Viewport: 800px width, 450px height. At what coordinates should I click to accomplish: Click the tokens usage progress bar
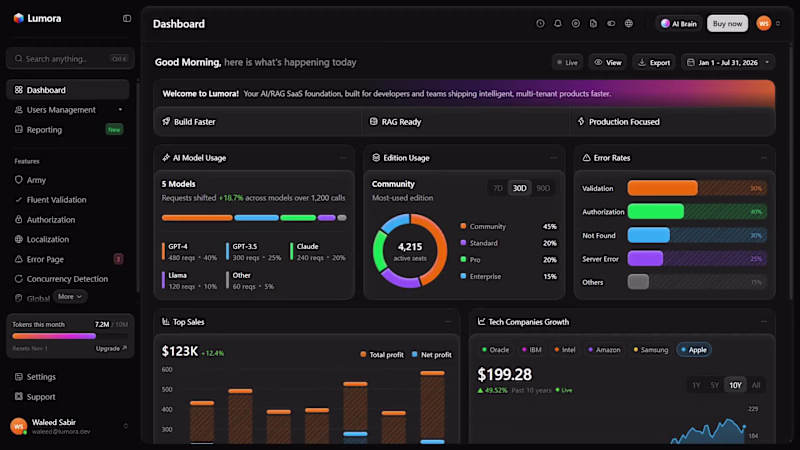pyautogui.click(x=70, y=336)
